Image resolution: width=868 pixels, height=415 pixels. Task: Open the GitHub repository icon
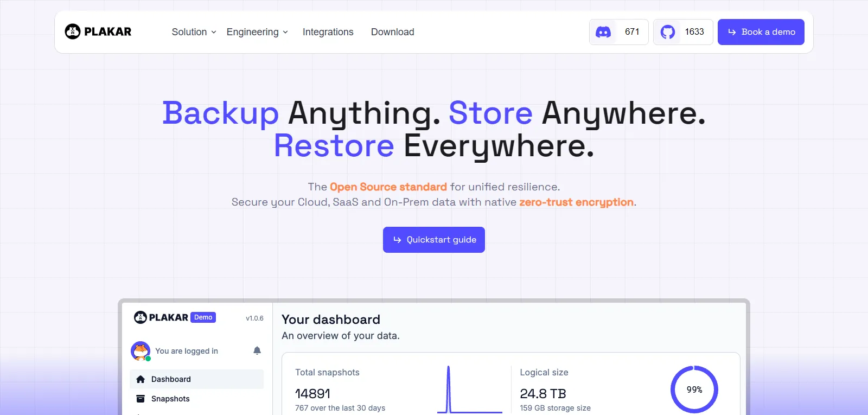(668, 32)
